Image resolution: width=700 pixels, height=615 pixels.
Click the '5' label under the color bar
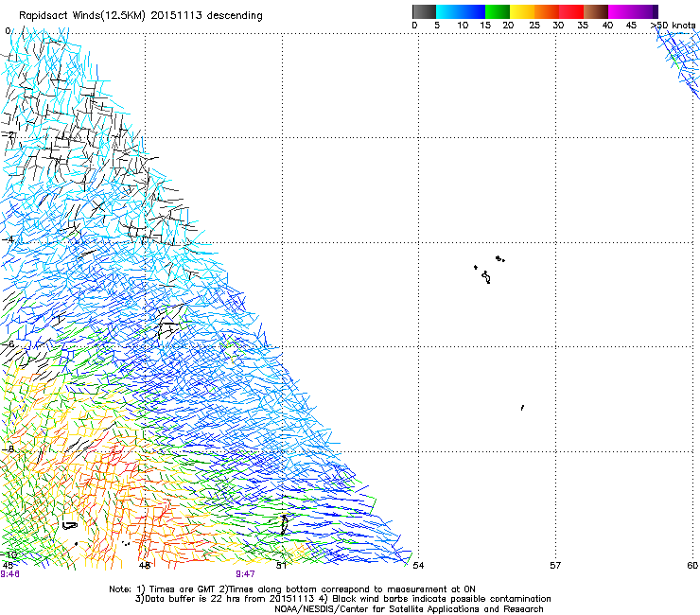pyautogui.click(x=437, y=26)
